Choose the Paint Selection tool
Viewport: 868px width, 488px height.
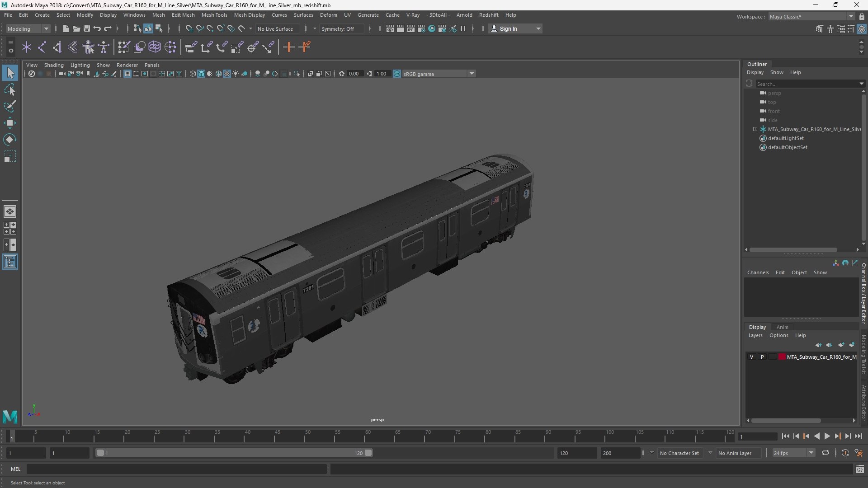[10, 106]
